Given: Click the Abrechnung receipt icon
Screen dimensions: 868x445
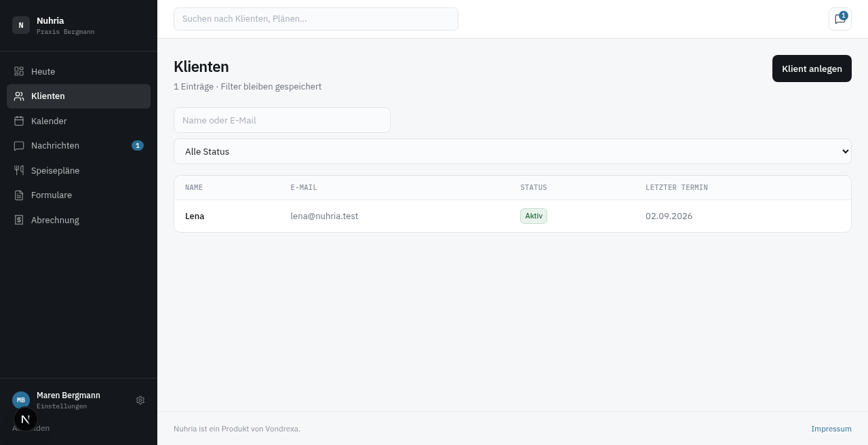Looking at the screenshot, I should [x=19, y=220].
